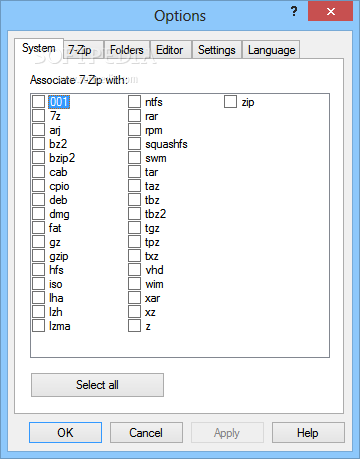Enable association with 7z files
Image resolution: width=360 pixels, height=459 pixels.
(38, 116)
